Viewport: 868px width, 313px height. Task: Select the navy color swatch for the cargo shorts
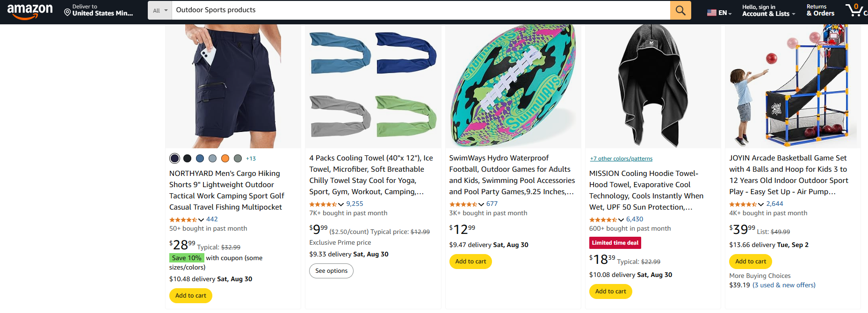(174, 158)
